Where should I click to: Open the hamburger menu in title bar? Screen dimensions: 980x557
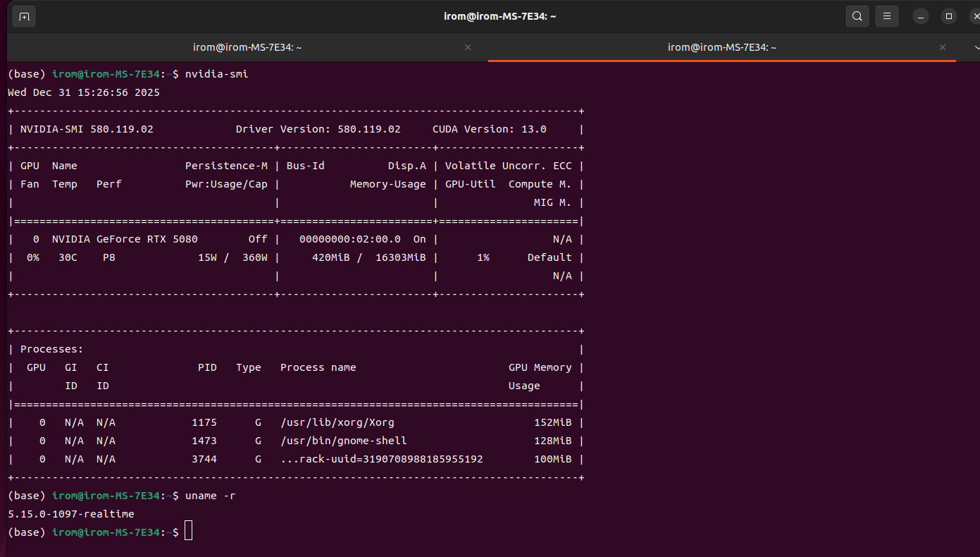[x=887, y=16]
